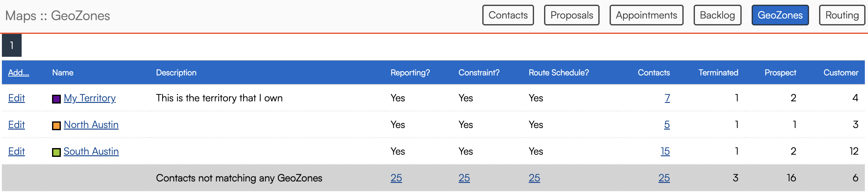Open the Backlog tab
The image size is (868, 192).
pyautogui.click(x=717, y=15)
